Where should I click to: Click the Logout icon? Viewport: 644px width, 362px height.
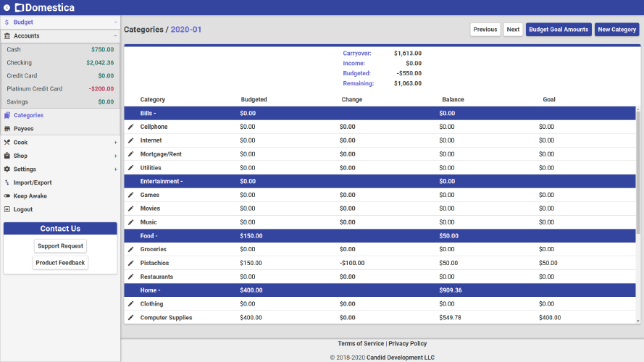pyautogui.click(x=7, y=209)
